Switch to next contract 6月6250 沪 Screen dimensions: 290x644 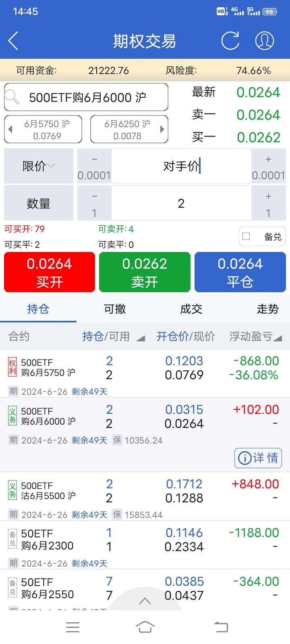(129, 129)
